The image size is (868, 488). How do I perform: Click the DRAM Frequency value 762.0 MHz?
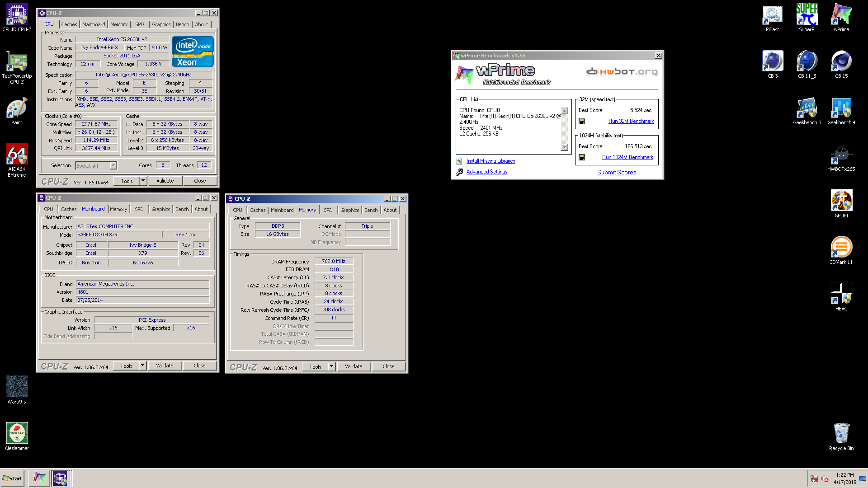pos(334,261)
